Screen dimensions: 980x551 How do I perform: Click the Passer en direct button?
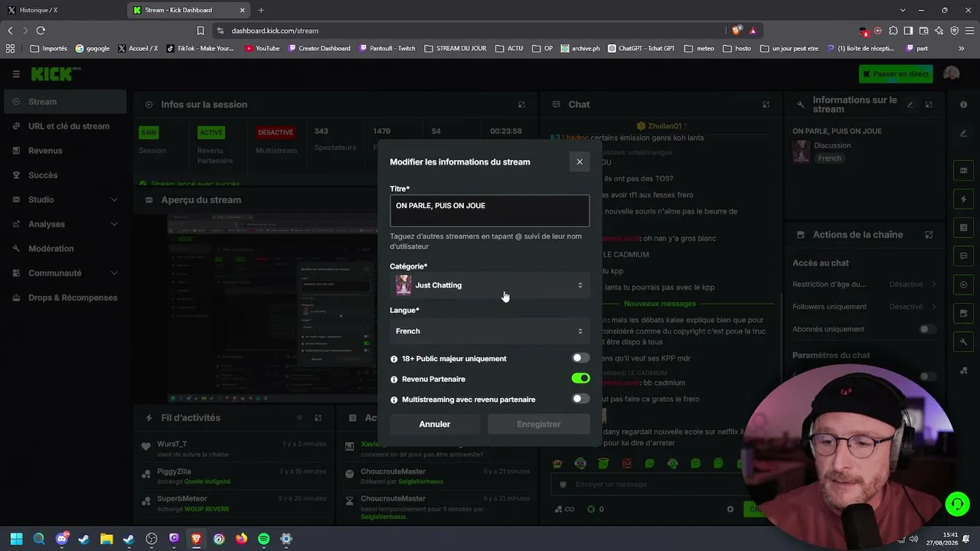(x=895, y=74)
